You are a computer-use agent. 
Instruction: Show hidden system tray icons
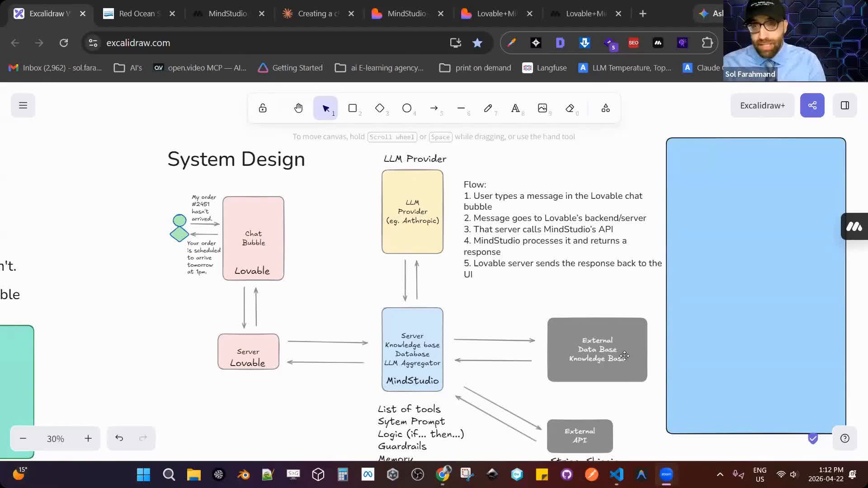click(x=720, y=474)
